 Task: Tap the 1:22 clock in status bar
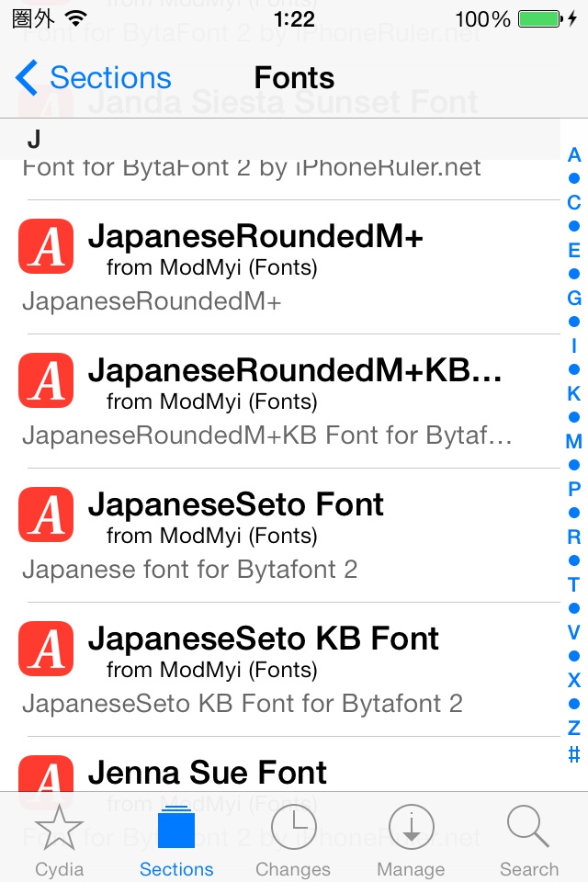tap(294, 19)
